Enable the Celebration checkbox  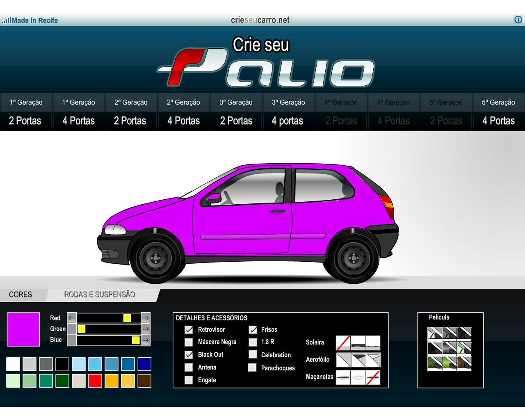tap(253, 355)
